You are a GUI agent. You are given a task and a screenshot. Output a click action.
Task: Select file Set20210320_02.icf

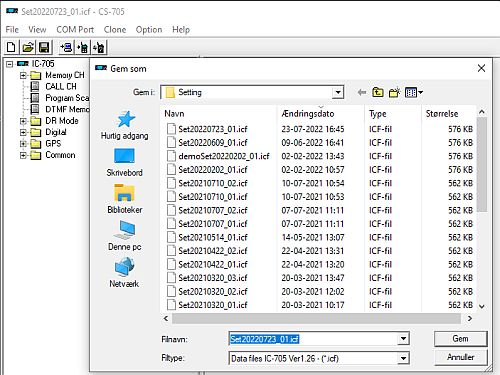pyautogui.click(x=213, y=291)
